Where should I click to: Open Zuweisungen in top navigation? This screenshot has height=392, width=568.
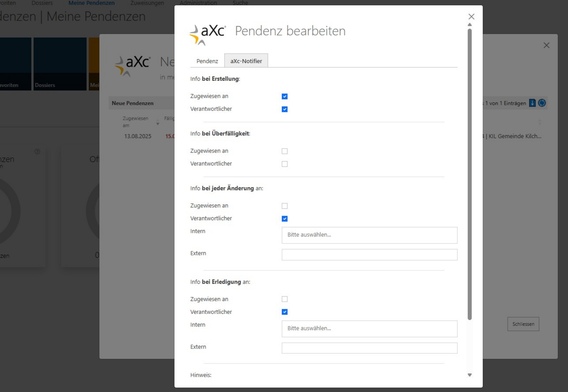tap(147, 3)
